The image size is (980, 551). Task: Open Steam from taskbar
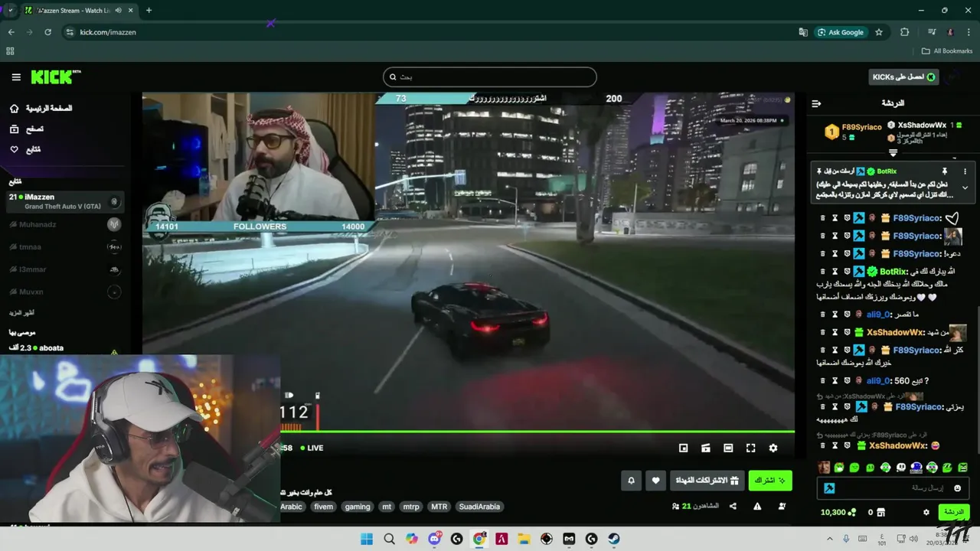[x=614, y=539]
